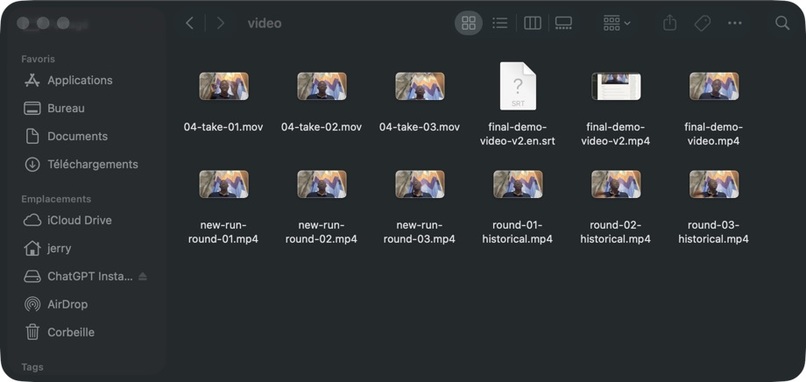The height and width of the screenshot is (382, 806).
Task: Click the Téléchargements download arrow icon
Action: pyautogui.click(x=32, y=165)
